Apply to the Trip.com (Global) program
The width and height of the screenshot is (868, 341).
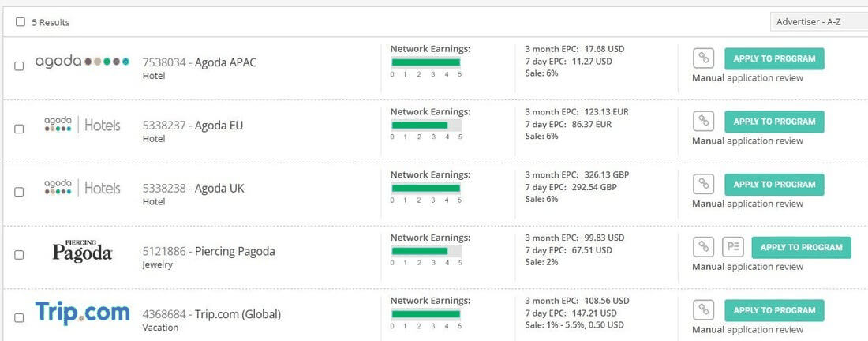coord(774,311)
